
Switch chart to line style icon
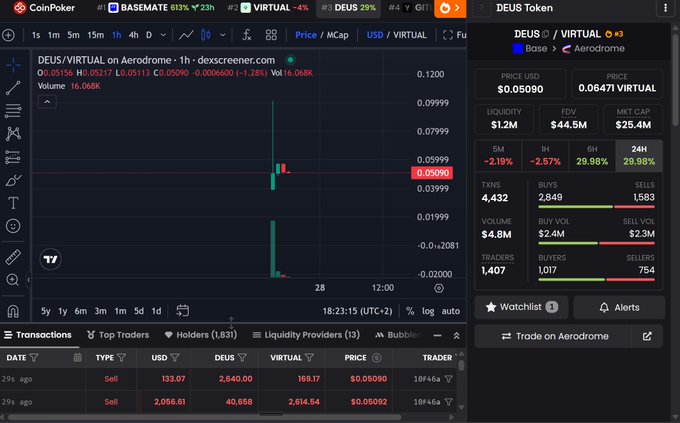186,35
